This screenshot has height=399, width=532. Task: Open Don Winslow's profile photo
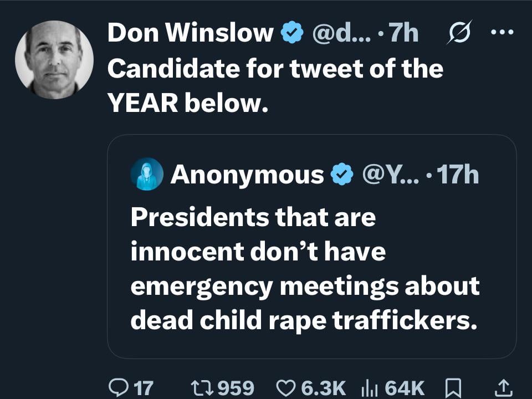(x=54, y=59)
